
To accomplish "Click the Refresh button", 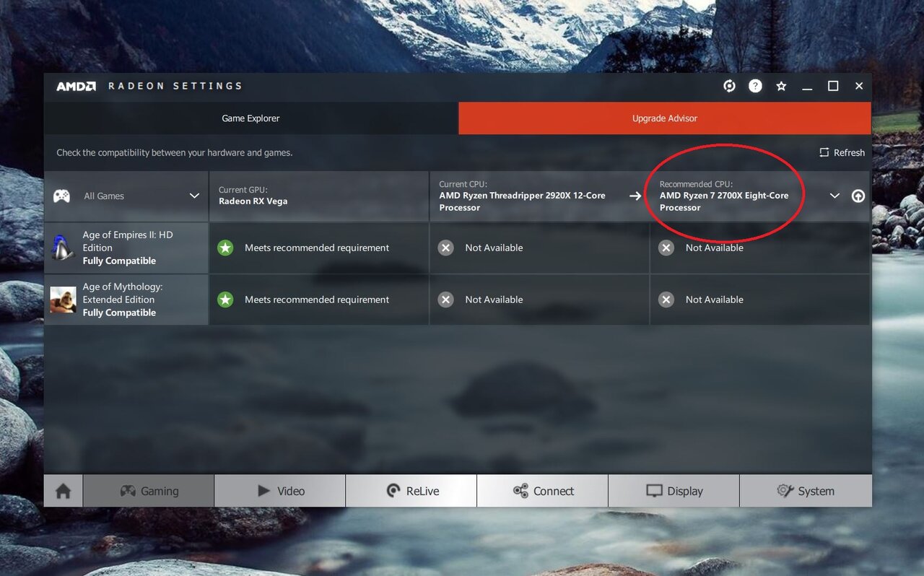I will click(x=842, y=152).
